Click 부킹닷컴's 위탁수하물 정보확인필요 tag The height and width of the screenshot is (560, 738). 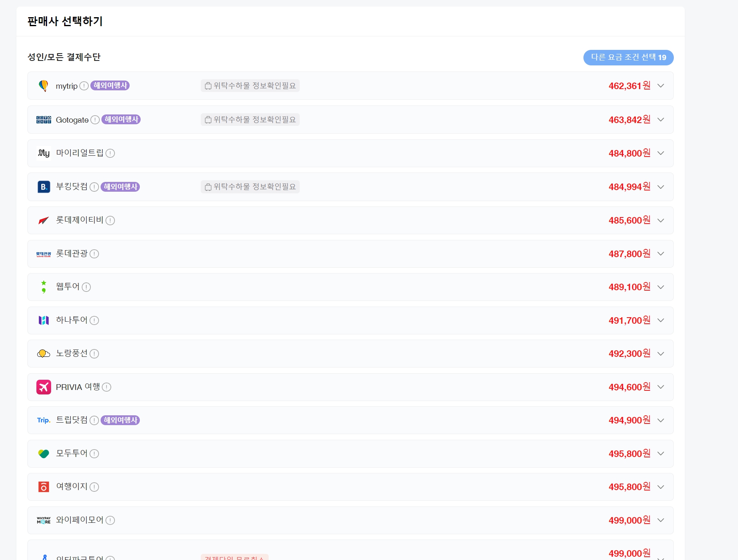coord(250,186)
